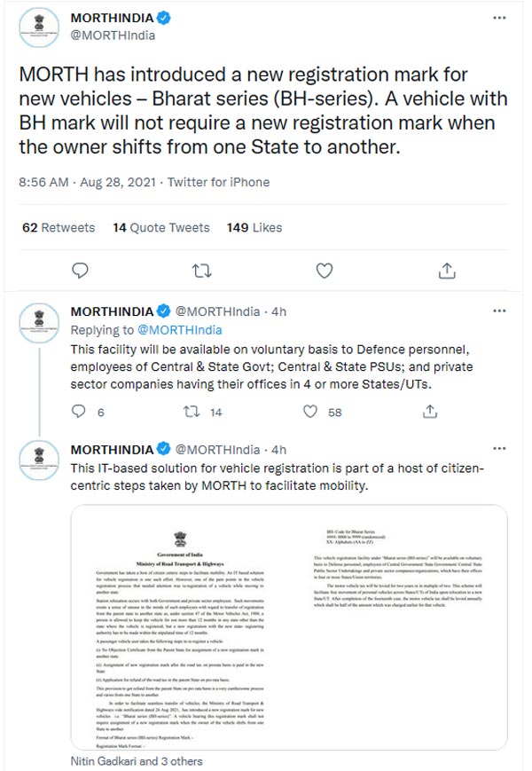Screen dimensions: 532x771
Task: View the 62 Retweets list
Action: (59, 228)
